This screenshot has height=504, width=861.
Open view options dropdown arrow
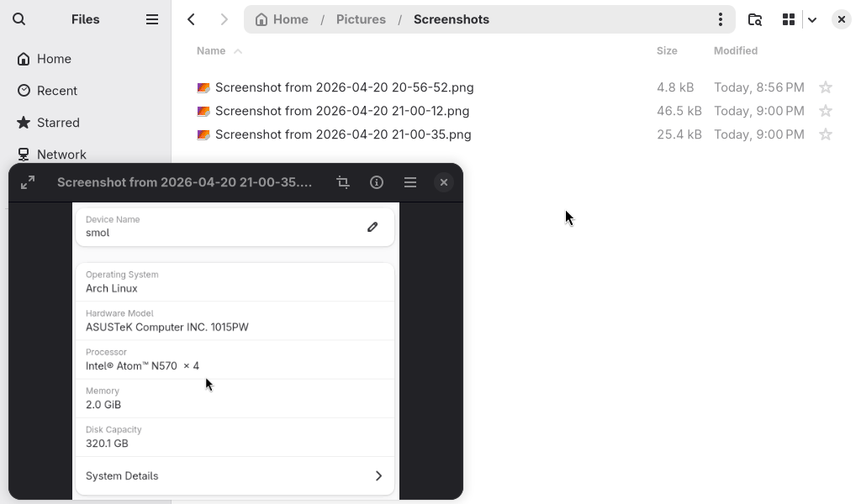coord(812,19)
